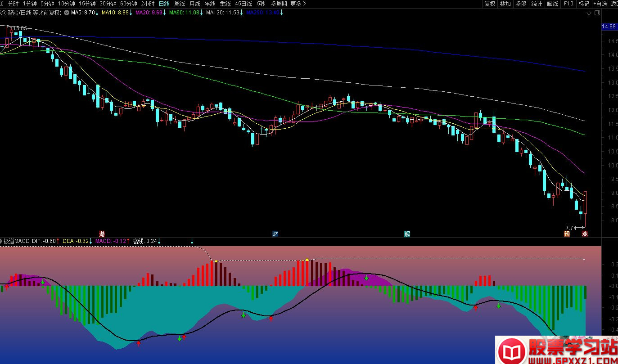This screenshot has width=618, height=364.
Task: Select the 5秒 period tab
Action: [261, 4]
